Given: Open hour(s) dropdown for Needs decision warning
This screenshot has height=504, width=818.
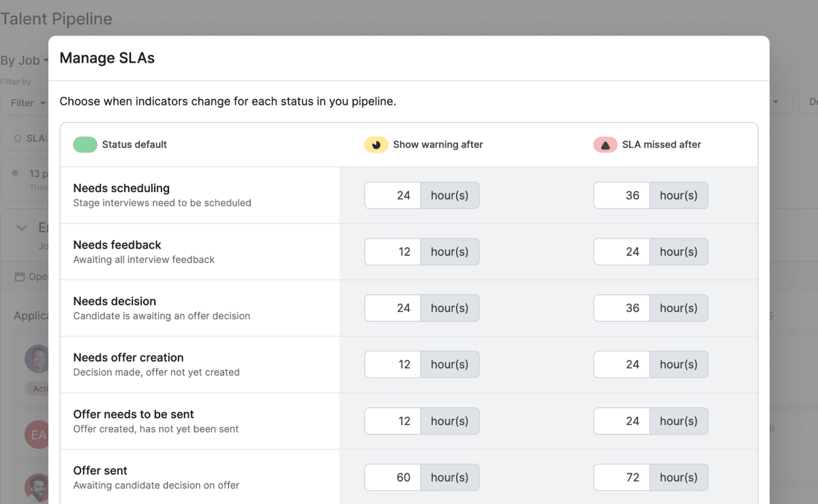Looking at the screenshot, I should [449, 309].
